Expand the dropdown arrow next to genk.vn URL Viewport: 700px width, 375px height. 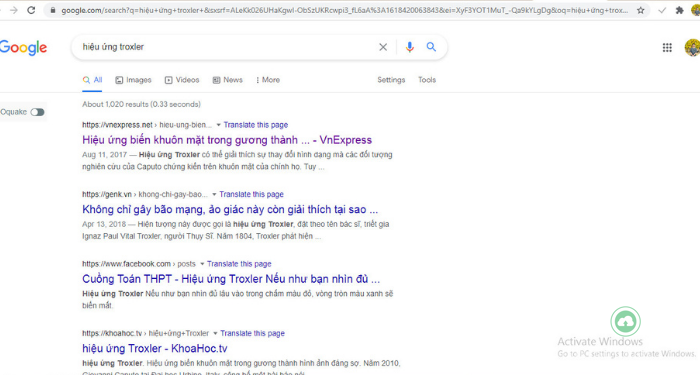click(214, 194)
